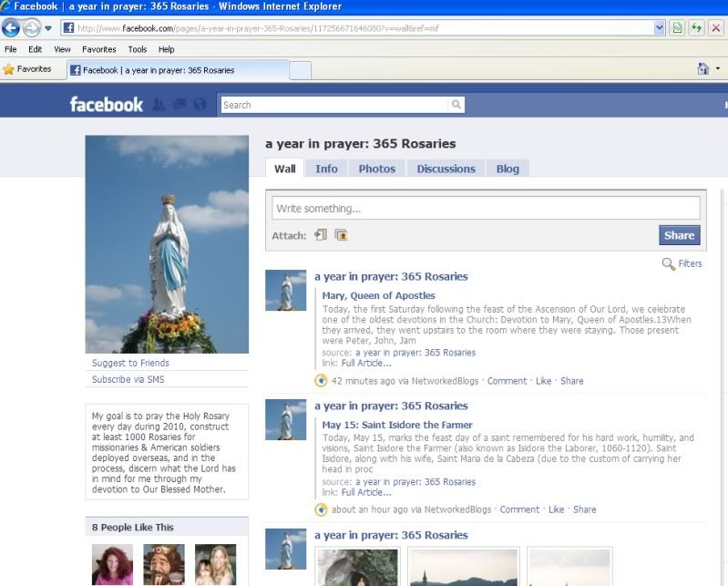Click the red Stop loading icon
The image size is (728, 586).
click(716, 28)
